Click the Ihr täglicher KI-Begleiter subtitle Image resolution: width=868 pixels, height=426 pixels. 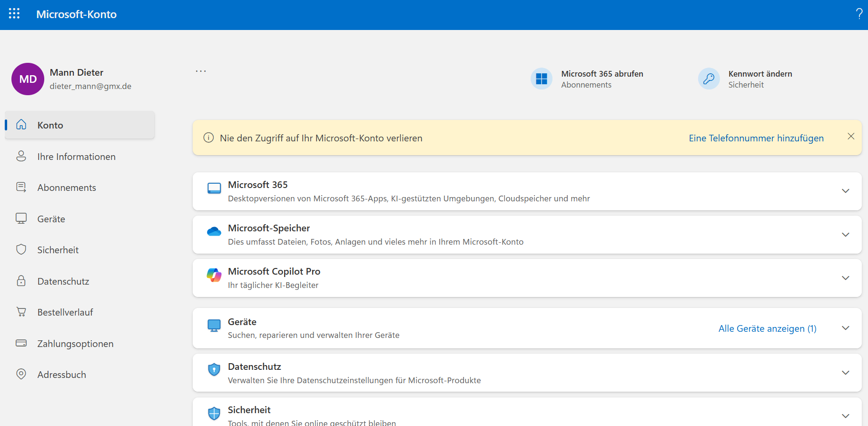click(273, 285)
